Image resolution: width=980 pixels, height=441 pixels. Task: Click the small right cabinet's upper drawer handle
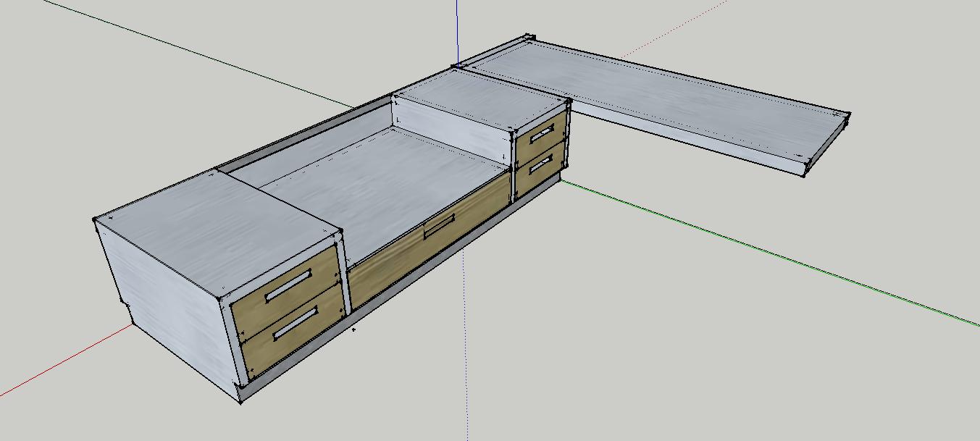click(543, 134)
